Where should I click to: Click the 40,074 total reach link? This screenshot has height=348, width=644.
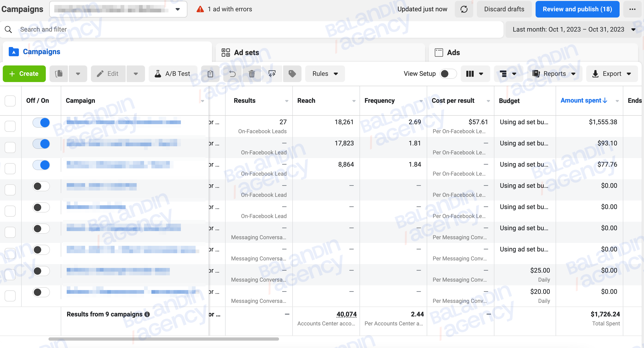point(346,314)
